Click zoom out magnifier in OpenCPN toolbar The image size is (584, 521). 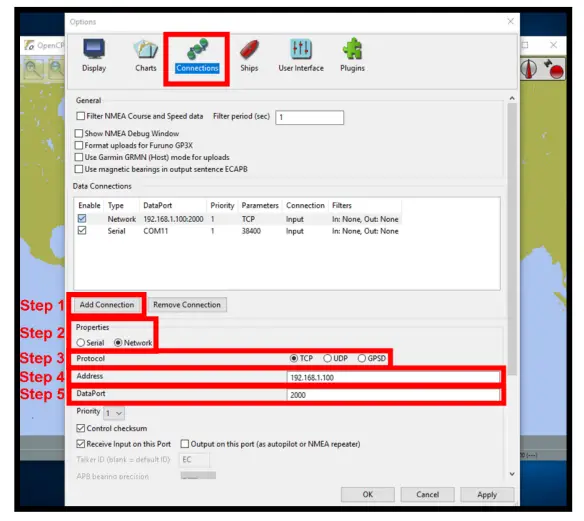[56, 69]
